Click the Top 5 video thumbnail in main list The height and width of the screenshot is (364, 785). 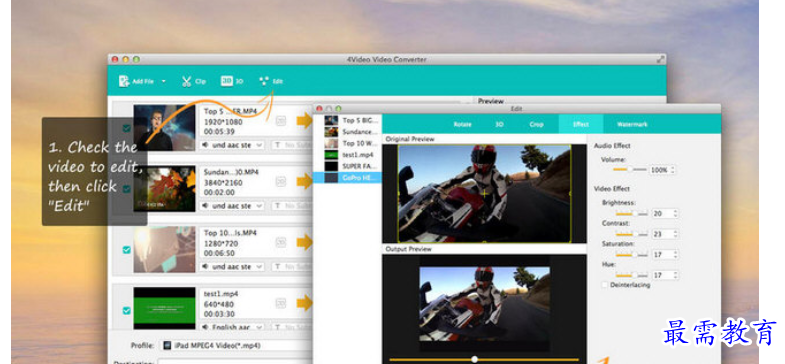164,128
